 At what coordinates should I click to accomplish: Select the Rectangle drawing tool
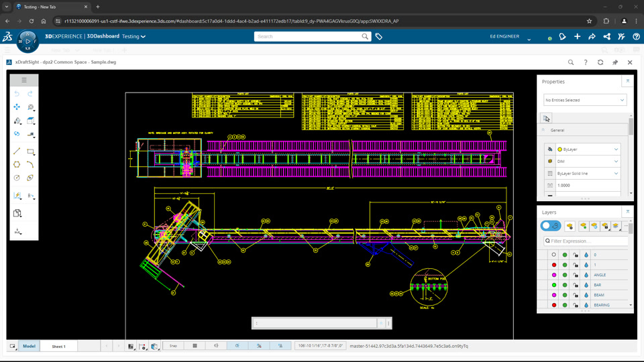pos(30,152)
